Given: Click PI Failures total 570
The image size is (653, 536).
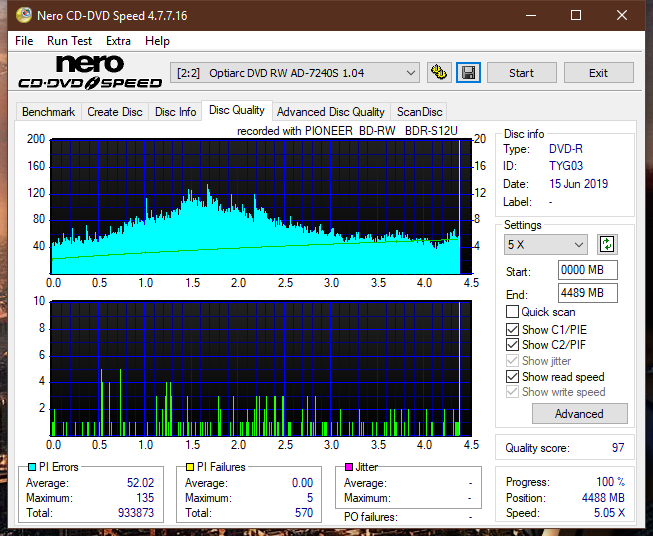Looking at the screenshot, I should 304,513.
